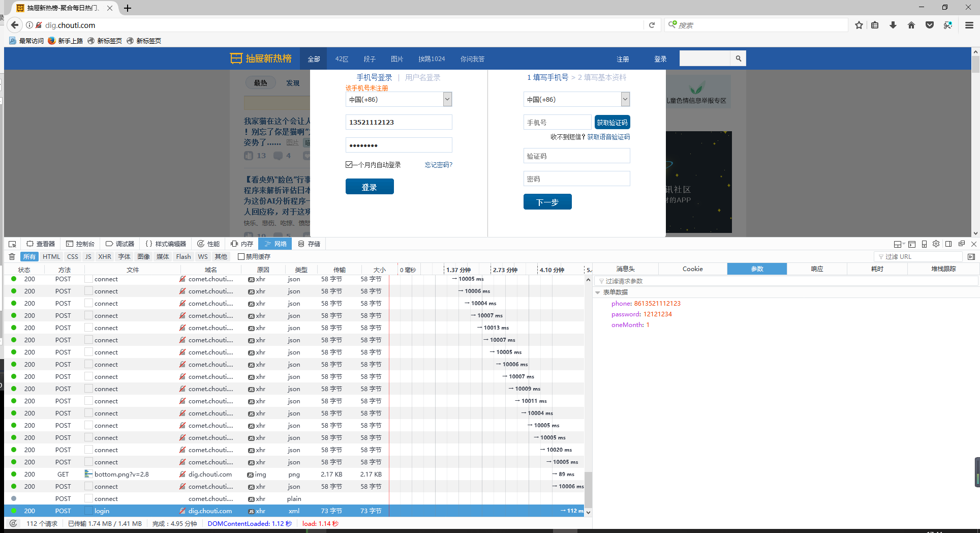Open the downloads arrow icon
Screen dimensions: 980x533
pos(893,25)
